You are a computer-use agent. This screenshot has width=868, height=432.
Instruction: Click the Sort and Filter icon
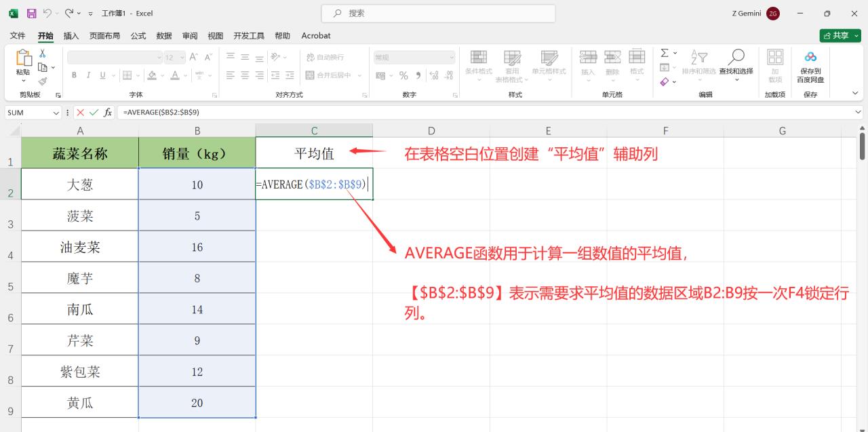(698, 57)
